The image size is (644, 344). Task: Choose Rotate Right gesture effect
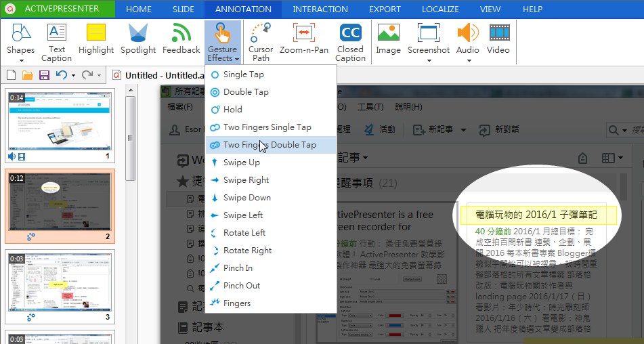(x=271, y=251)
